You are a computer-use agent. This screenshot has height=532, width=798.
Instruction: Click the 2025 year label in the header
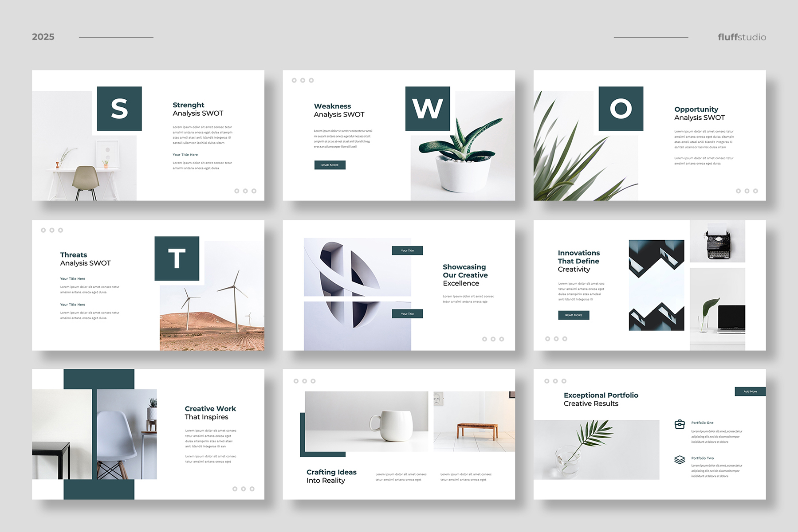tap(43, 37)
